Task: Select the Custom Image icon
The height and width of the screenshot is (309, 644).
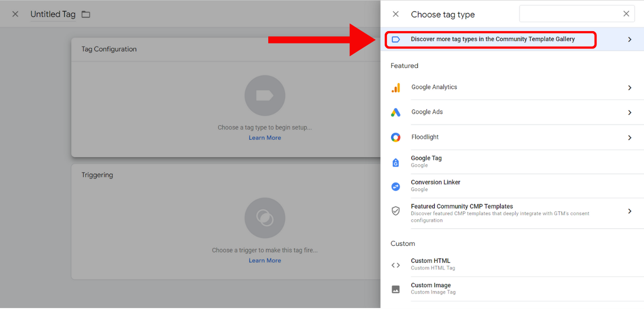Action: [x=396, y=289]
